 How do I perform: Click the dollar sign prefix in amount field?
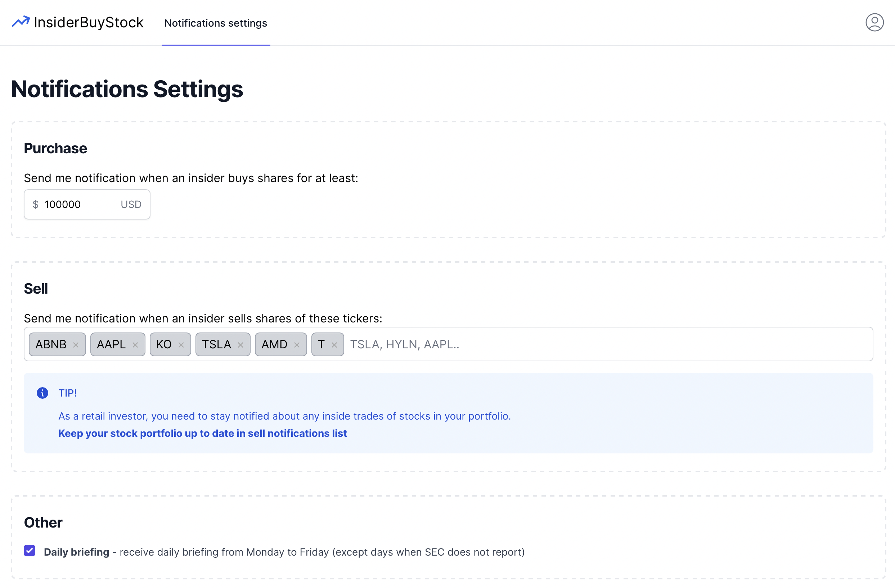coord(36,204)
